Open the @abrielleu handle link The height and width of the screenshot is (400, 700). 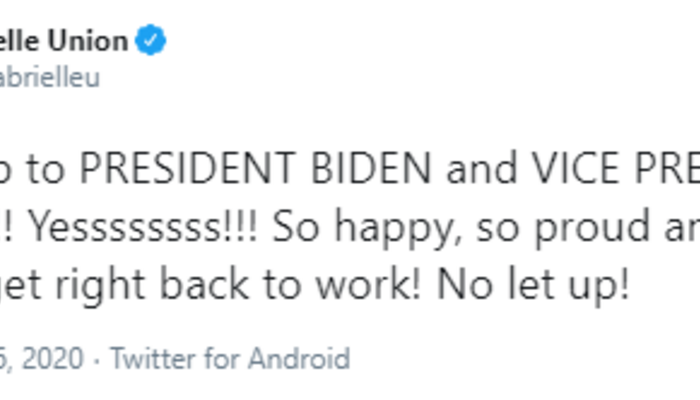[x=50, y=78]
